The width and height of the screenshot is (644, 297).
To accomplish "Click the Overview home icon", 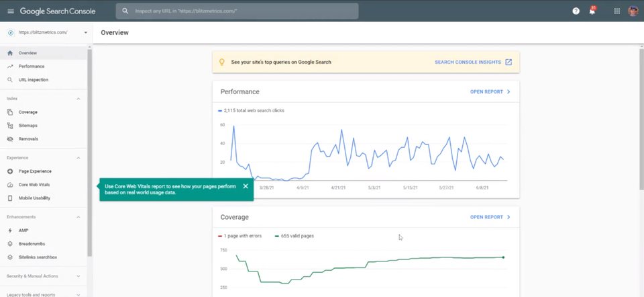I will click(10, 53).
